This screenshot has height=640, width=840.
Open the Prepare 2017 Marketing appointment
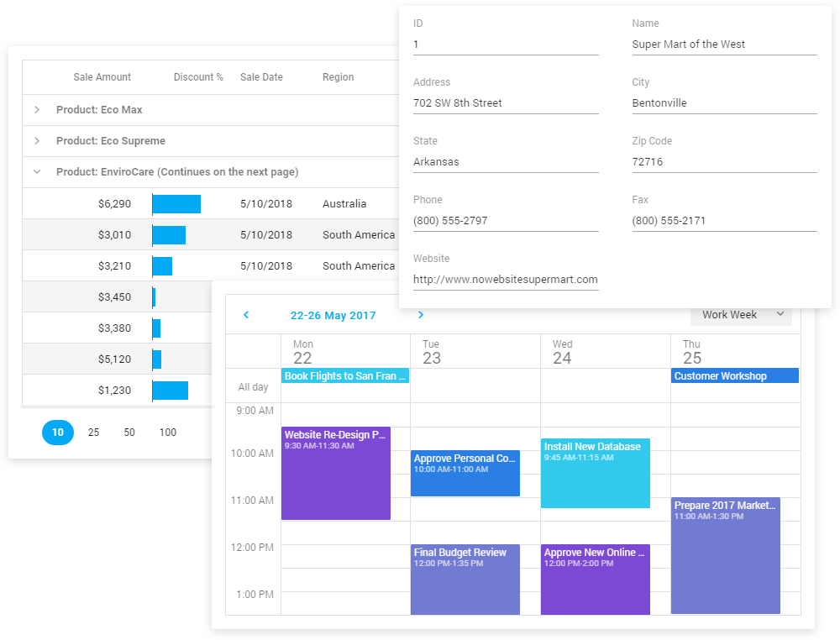point(724,554)
